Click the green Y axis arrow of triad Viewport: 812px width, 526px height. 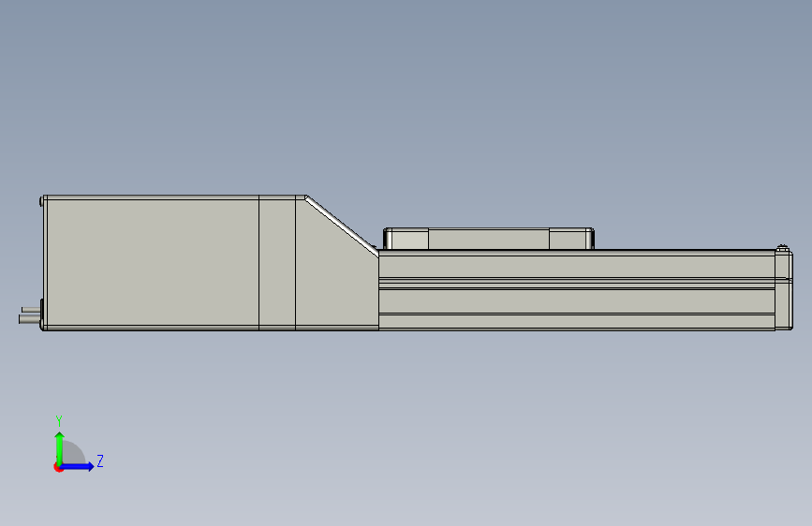point(60,448)
